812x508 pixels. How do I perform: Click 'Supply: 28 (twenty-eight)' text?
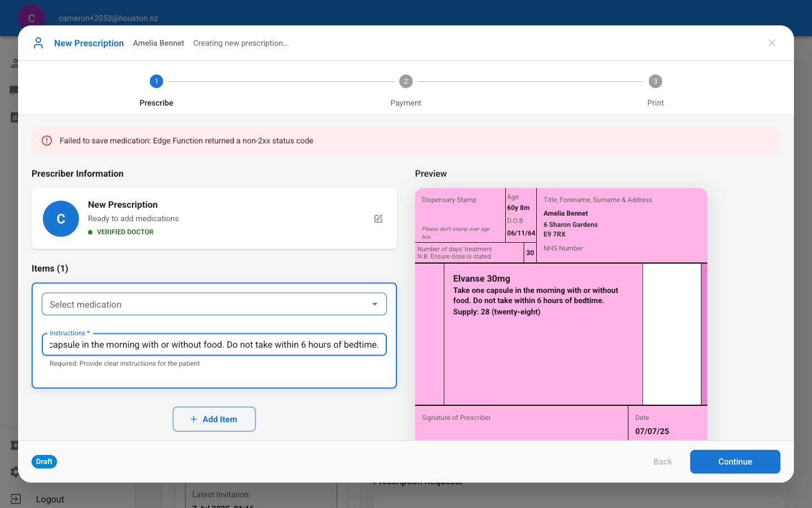(497, 312)
